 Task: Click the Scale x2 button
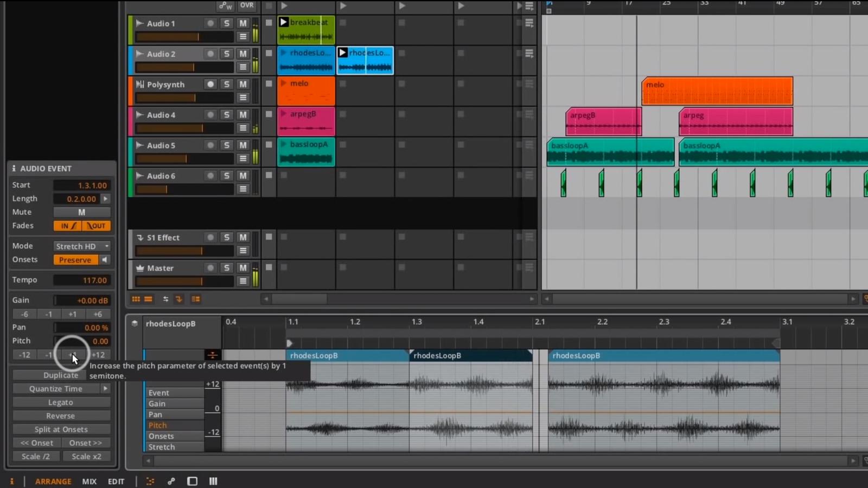pos(86,457)
